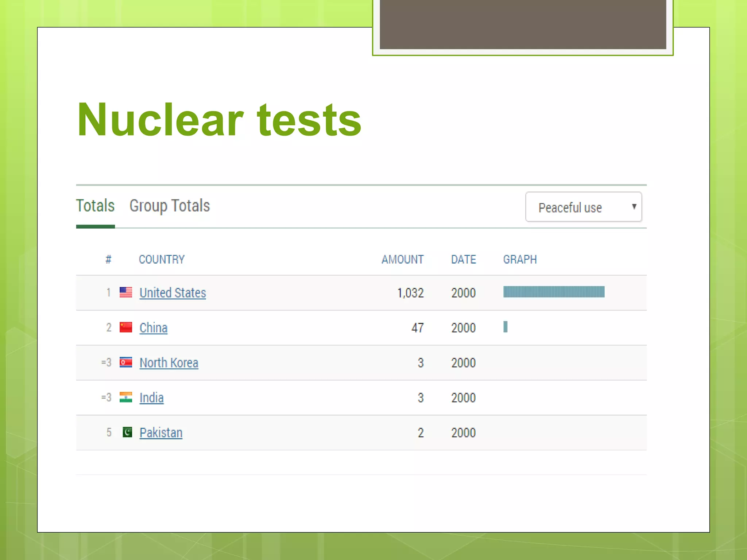Open the United States link
Image resolution: width=747 pixels, height=560 pixels.
coord(173,293)
